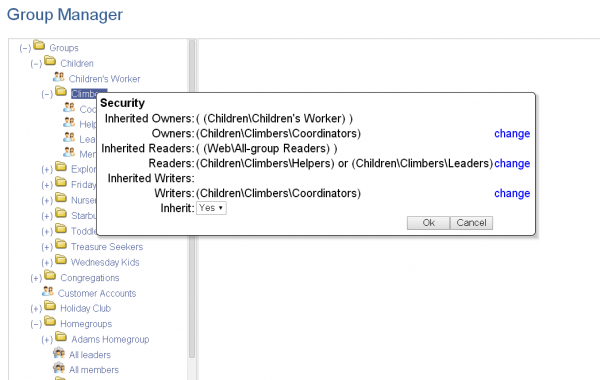Collapse the Children folder
Screen dimensions: 600x380
tap(36, 64)
